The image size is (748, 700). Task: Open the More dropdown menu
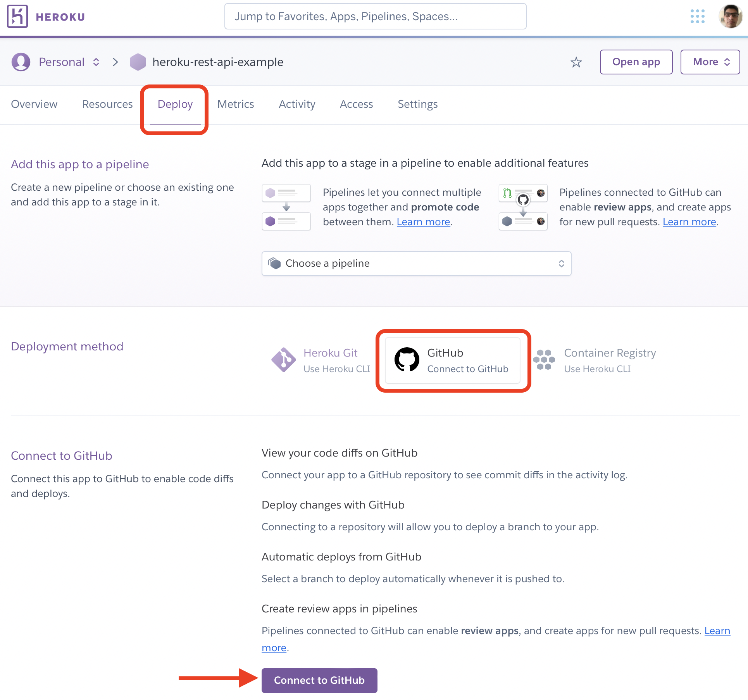click(710, 62)
